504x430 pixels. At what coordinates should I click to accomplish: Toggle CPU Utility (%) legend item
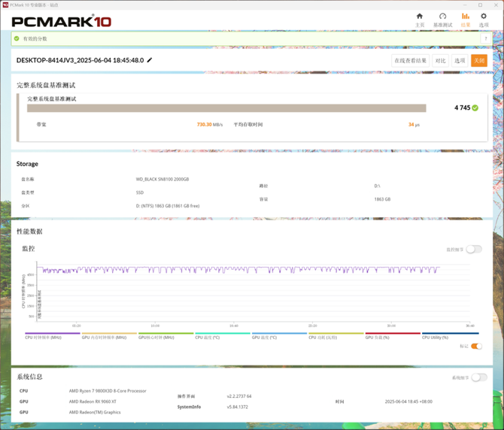[x=450, y=336]
